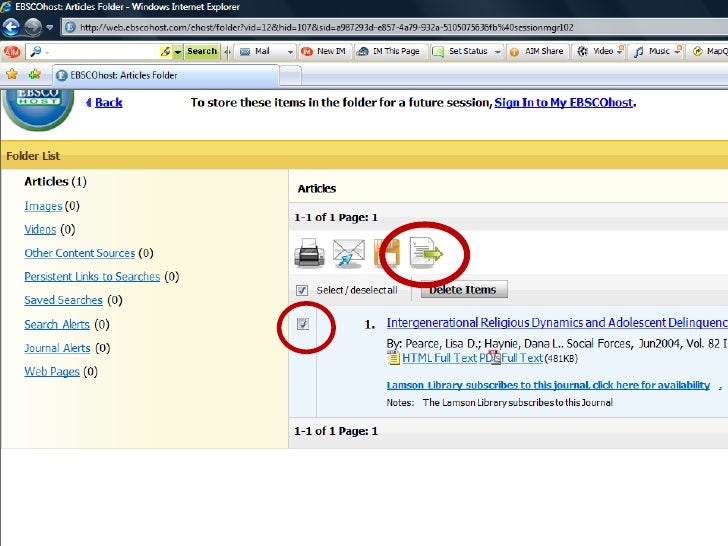Click Sign In to My EBSCOhost link

(563, 103)
